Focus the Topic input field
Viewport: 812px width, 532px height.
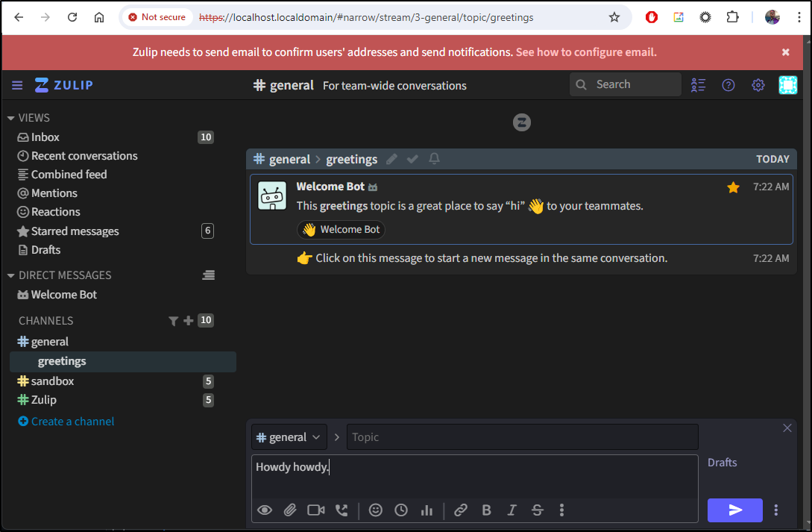click(x=523, y=437)
